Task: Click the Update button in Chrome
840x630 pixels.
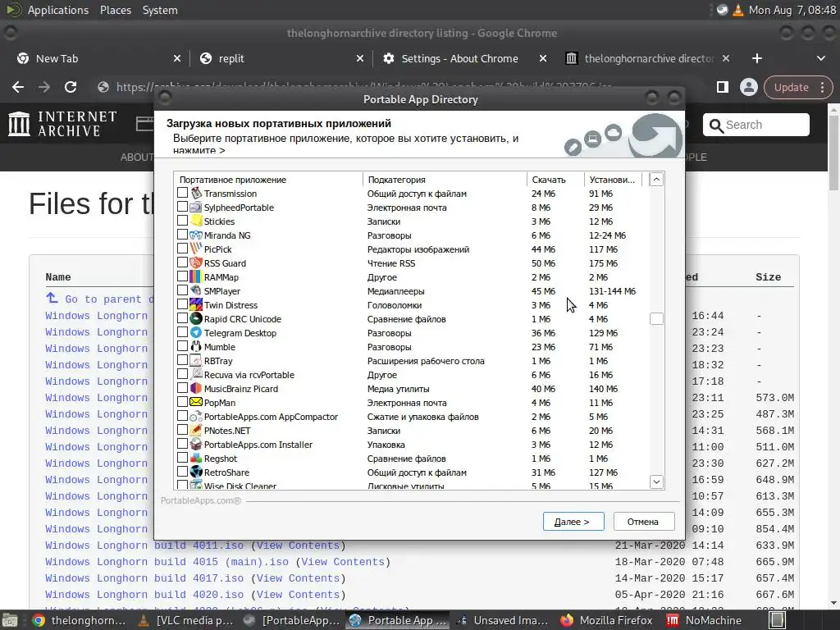Action: [791, 87]
